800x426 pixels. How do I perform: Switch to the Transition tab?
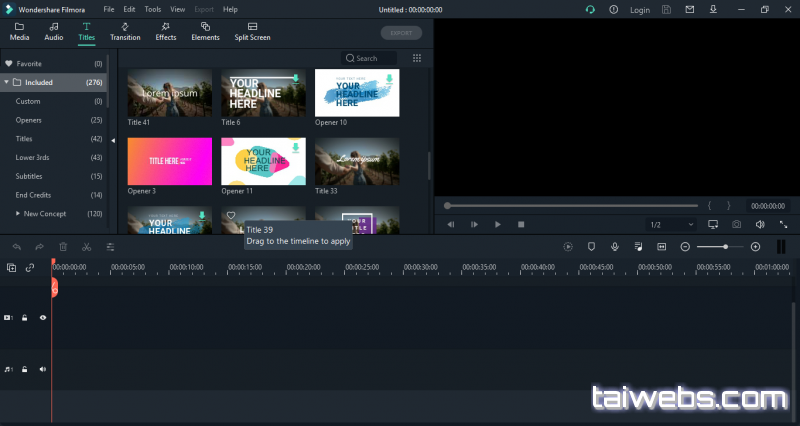pyautogui.click(x=125, y=31)
